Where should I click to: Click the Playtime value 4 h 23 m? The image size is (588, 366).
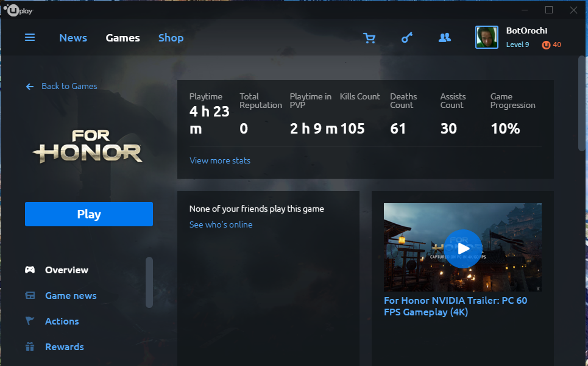pyautogui.click(x=209, y=120)
